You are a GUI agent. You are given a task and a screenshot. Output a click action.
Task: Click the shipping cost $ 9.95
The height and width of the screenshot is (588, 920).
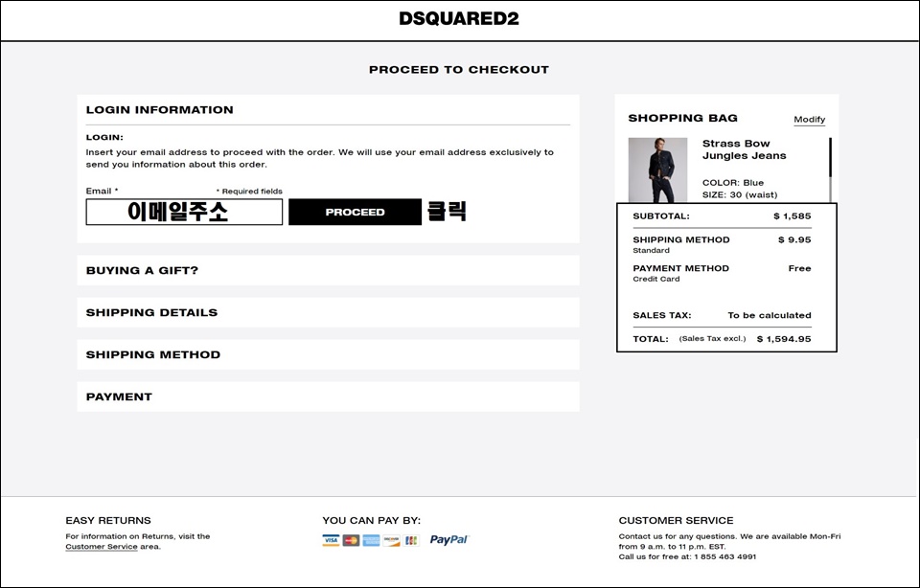pos(794,239)
